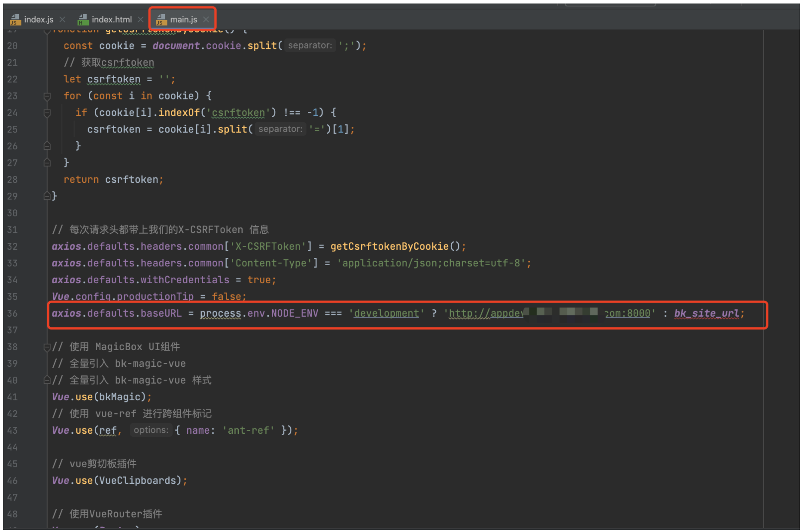
Task: Close the main.js tab
Action: (x=206, y=19)
